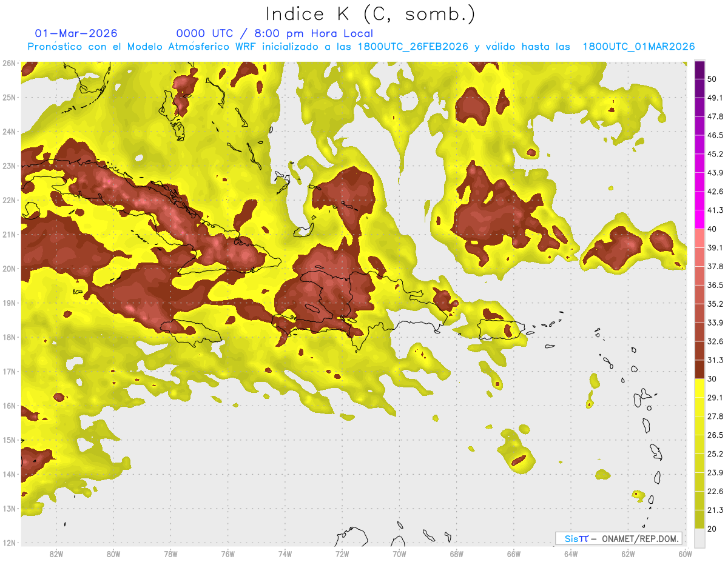
Task: Click the colorbar value '47.8'
Action: pyautogui.click(x=715, y=116)
